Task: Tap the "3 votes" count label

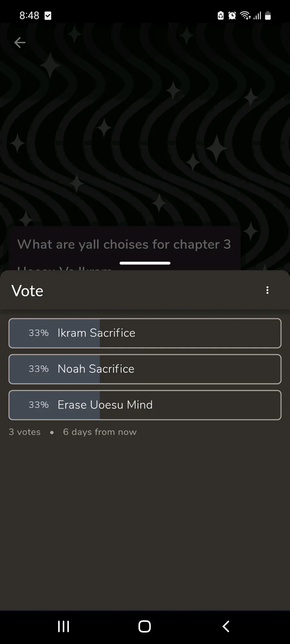Action: (25, 432)
